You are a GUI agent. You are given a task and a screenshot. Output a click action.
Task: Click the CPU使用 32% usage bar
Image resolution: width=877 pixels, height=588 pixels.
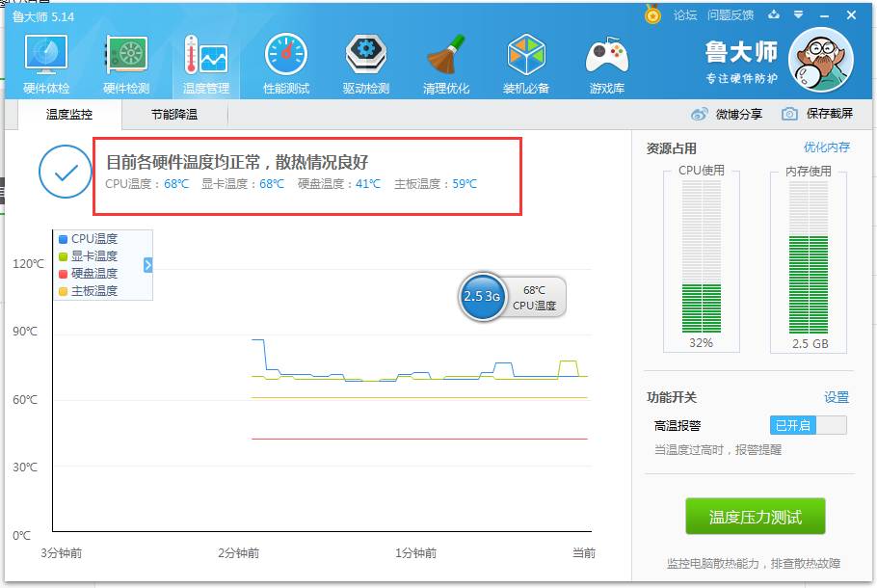click(702, 256)
